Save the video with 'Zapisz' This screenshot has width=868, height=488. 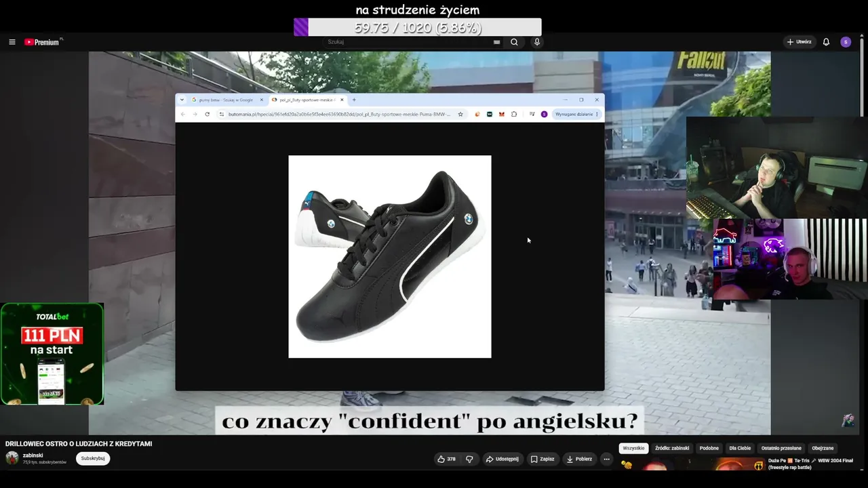(542, 459)
